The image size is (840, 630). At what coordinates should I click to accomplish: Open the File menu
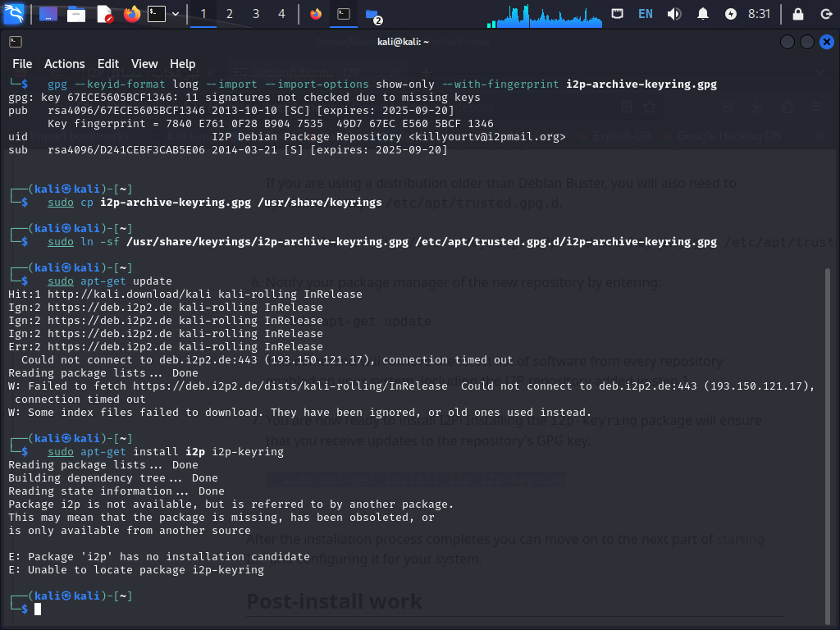(22, 64)
